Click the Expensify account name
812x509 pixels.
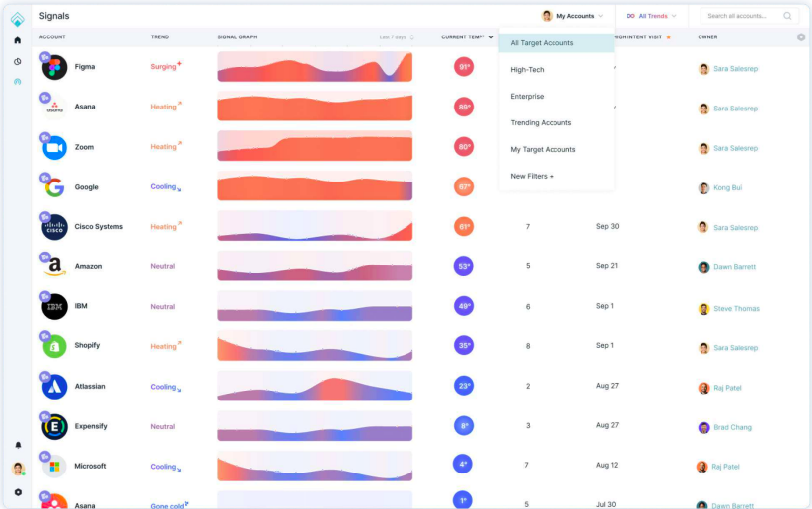tap(91, 427)
